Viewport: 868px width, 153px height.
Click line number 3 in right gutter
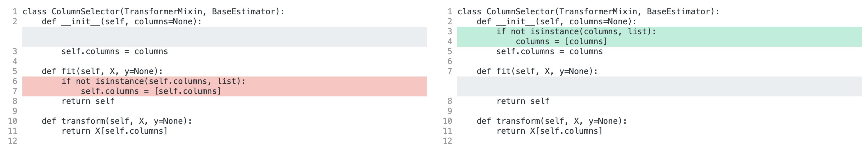450,32
